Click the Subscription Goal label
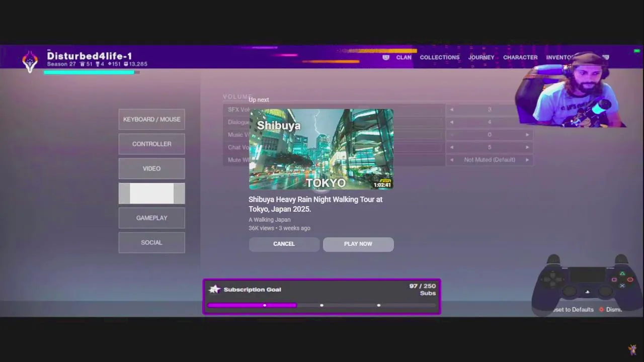The width and height of the screenshot is (644, 362). point(252,290)
